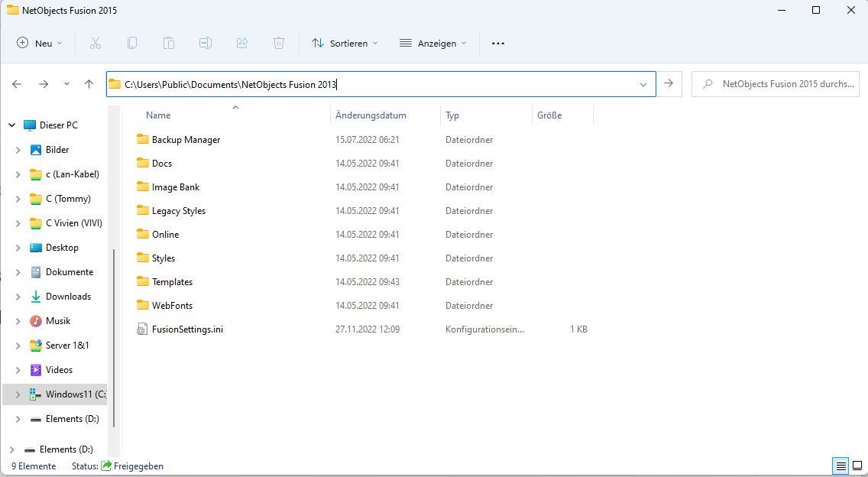Viewport: 868px width, 477px height.
Task: Go up one folder level arrow
Action: pyautogui.click(x=89, y=84)
